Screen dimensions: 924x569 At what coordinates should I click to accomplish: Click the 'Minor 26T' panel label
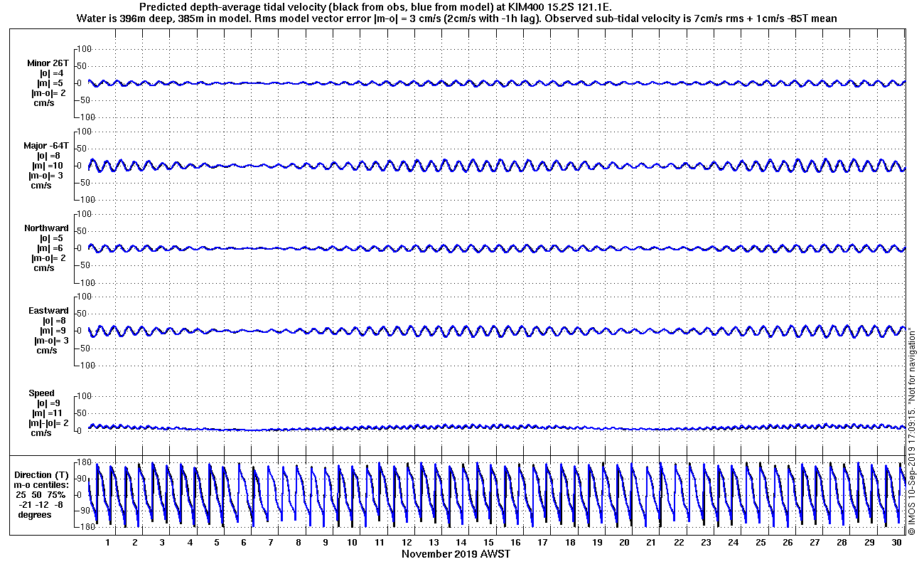coord(48,63)
